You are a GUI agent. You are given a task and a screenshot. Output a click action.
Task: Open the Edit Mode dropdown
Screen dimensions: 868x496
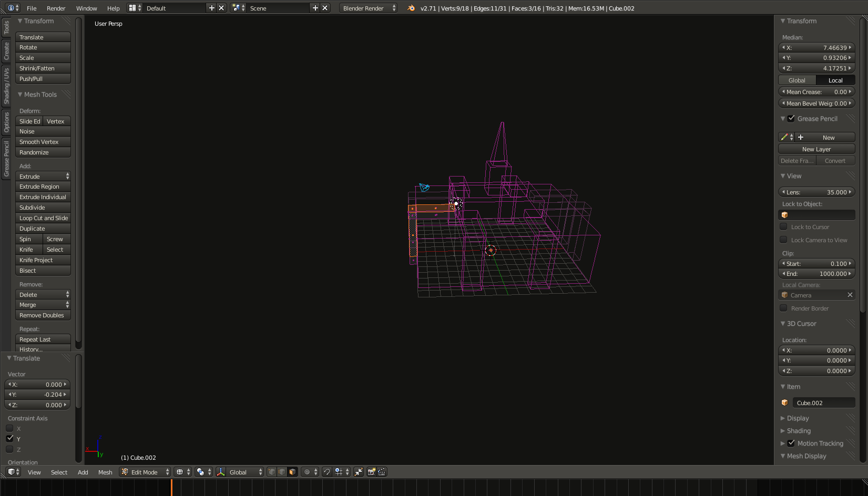point(145,472)
